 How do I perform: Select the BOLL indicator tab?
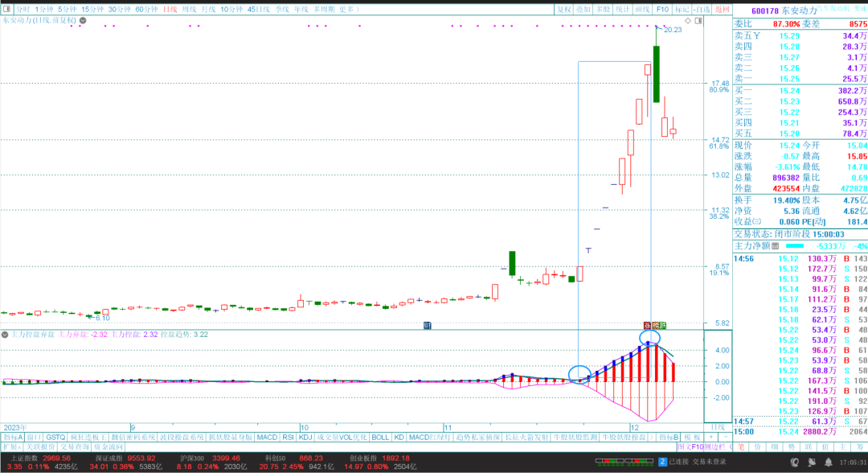[x=379, y=437]
